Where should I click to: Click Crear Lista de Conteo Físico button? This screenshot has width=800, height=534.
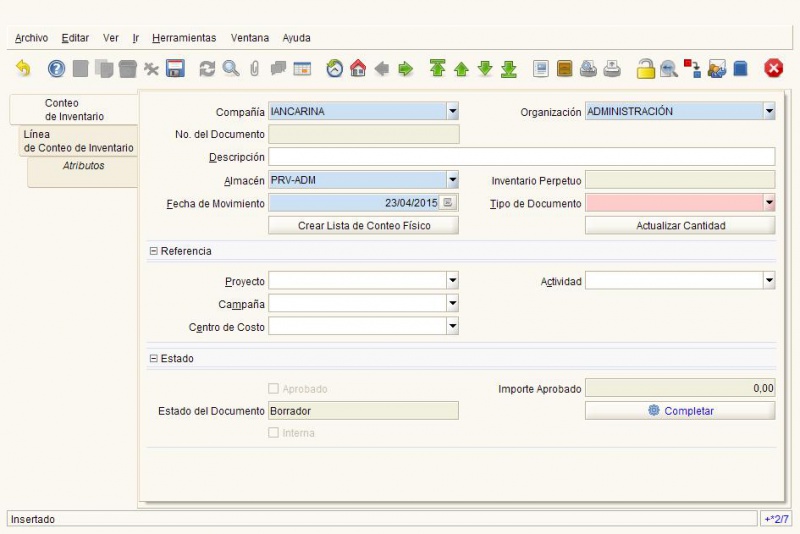[364, 225]
